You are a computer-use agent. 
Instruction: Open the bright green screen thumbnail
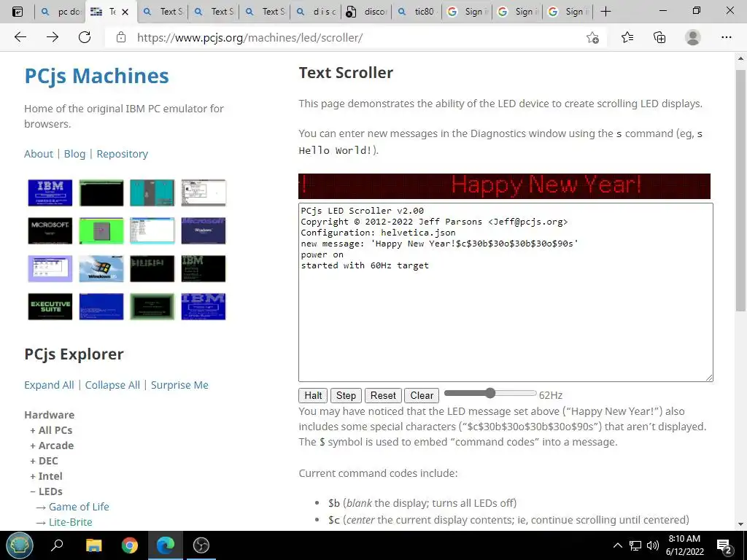[101, 230]
